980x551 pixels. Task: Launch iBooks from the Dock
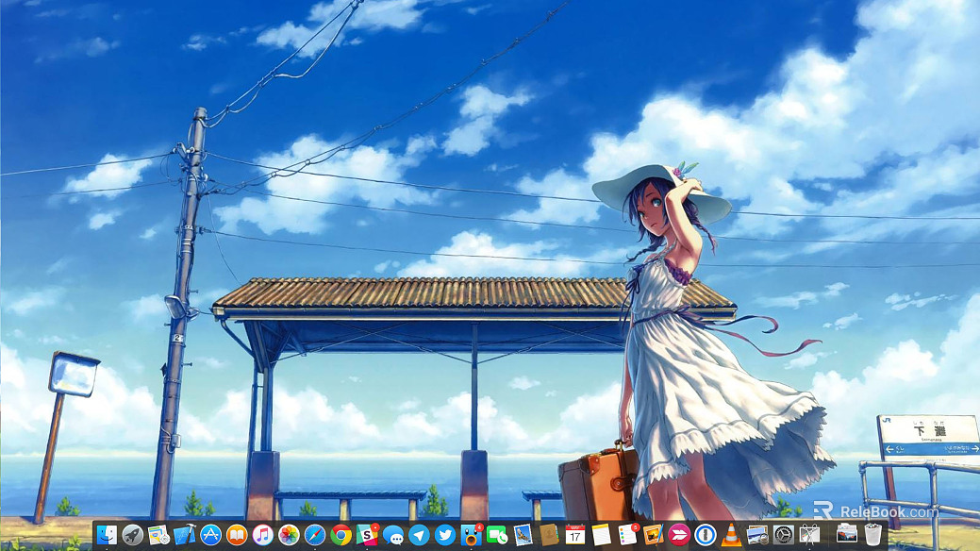[x=237, y=535]
